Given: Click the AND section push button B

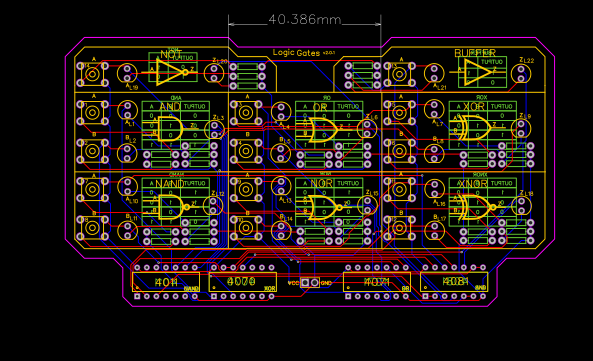Looking at the screenshot, I should click(92, 151).
